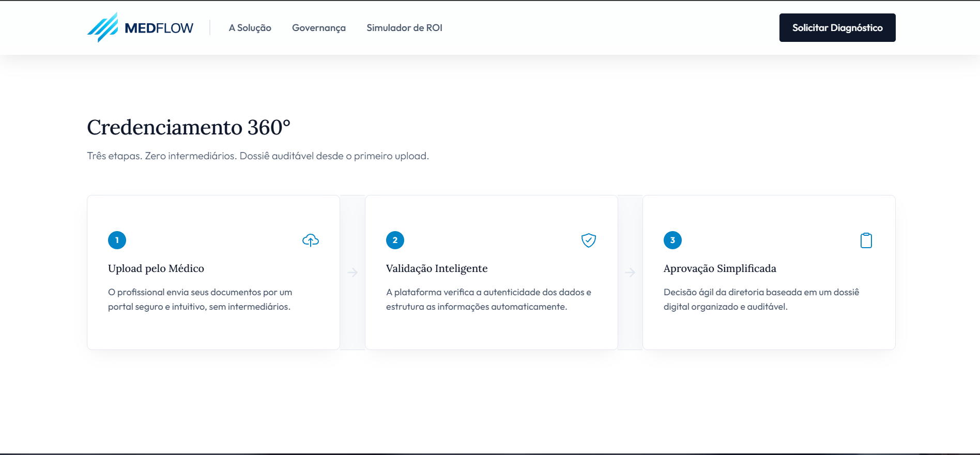Click the Aprovação Simplificada heading

[x=720, y=268]
